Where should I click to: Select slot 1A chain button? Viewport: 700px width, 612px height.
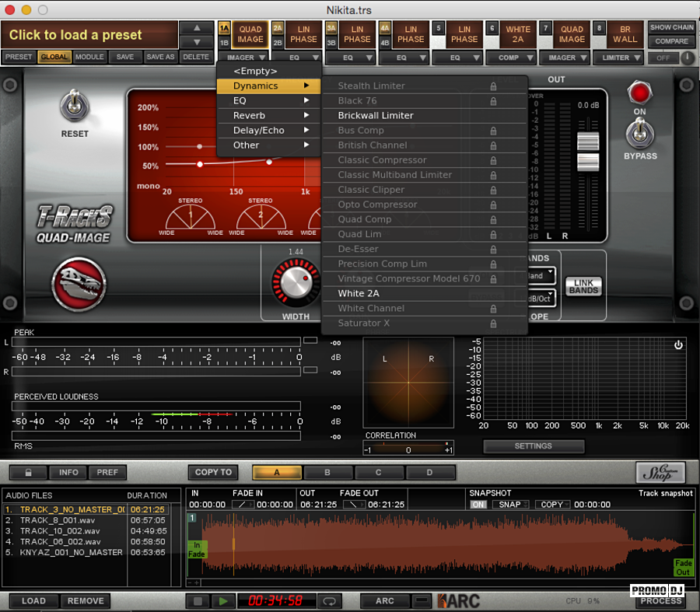224,29
